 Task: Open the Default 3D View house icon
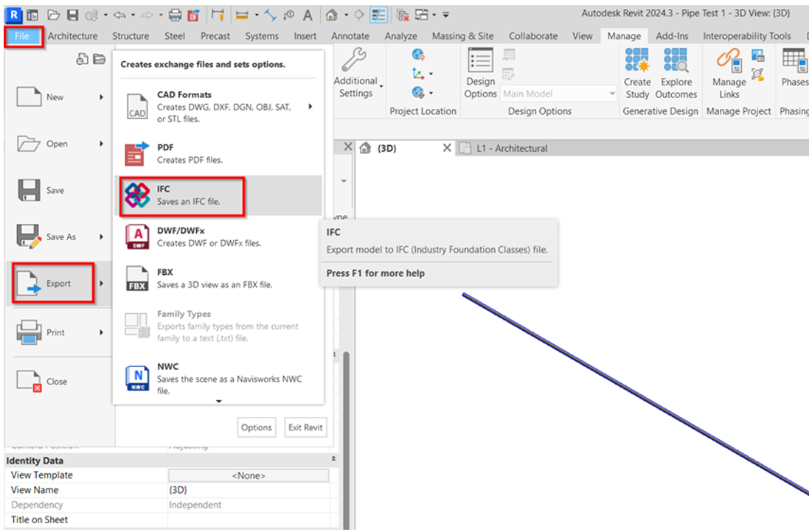pyautogui.click(x=331, y=15)
